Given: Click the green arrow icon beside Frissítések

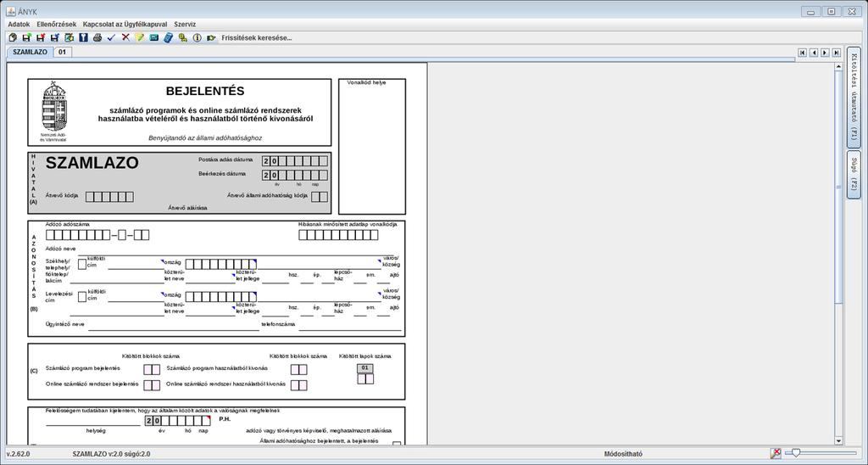Looking at the screenshot, I should [211, 37].
